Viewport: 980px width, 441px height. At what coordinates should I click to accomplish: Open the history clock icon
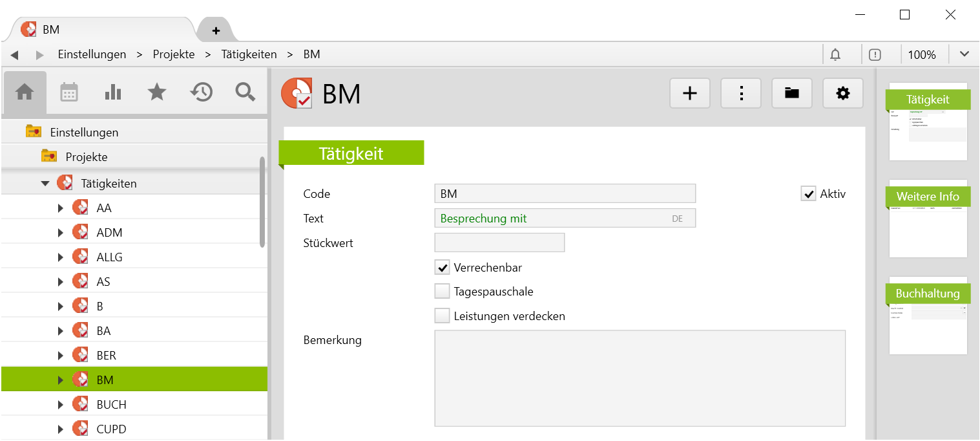(201, 92)
